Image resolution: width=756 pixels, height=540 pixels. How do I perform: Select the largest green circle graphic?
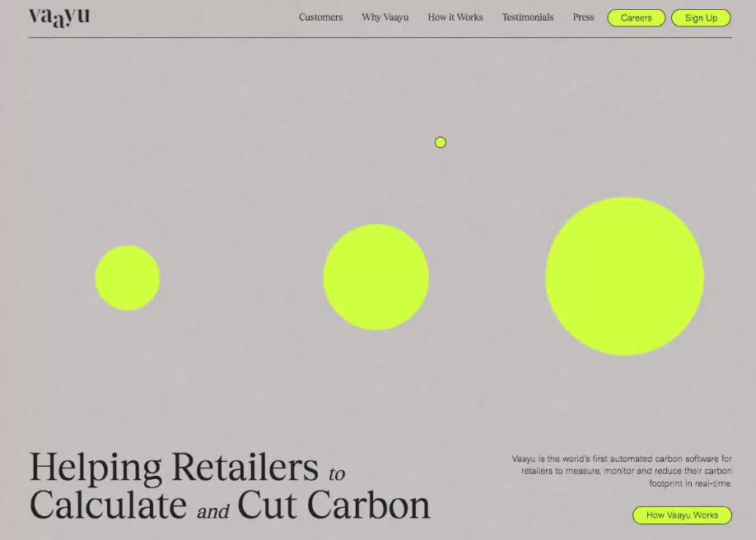[x=625, y=277]
